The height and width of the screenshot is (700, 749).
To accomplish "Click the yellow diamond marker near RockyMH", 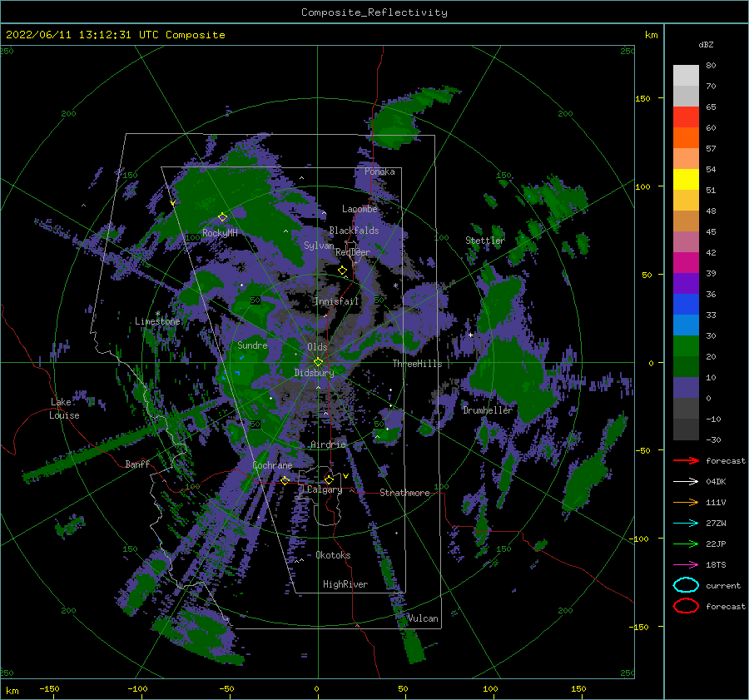I will pyautogui.click(x=222, y=217).
